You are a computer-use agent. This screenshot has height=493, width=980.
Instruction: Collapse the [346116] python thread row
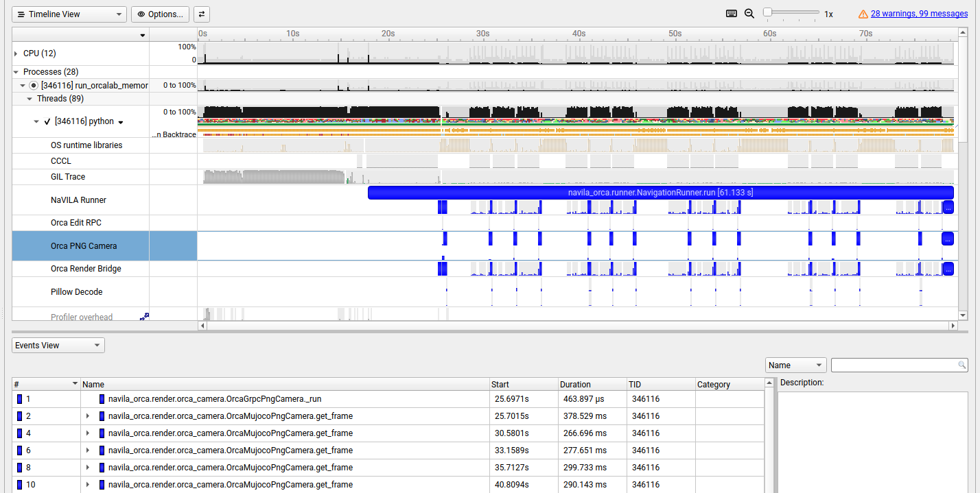[36, 121]
